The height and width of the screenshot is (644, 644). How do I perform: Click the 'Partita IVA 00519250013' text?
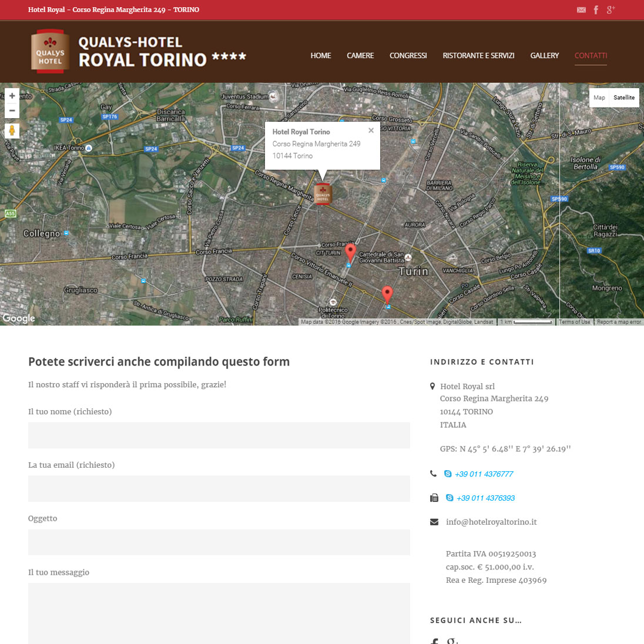pyautogui.click(x=491, y=554)
